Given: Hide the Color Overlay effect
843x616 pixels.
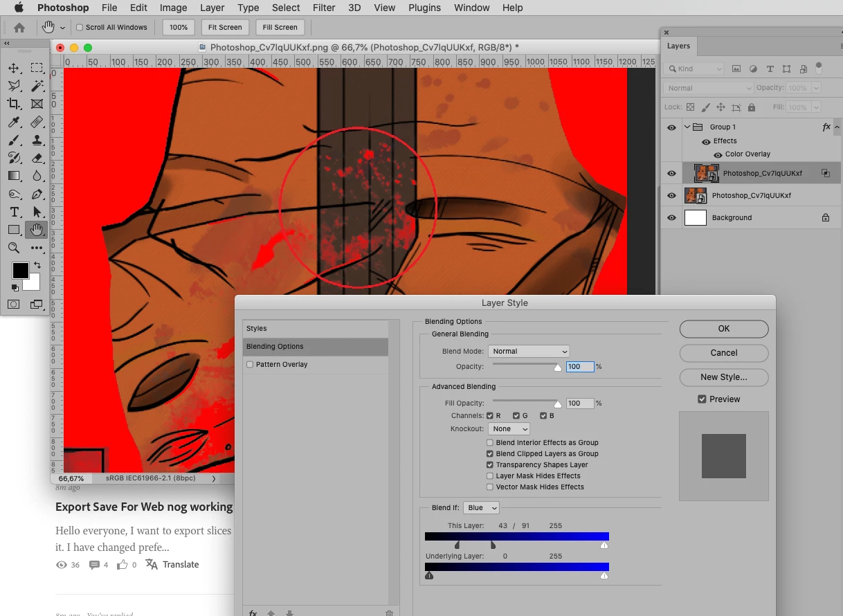Looking at the screenshot, I should click(718, 155).
